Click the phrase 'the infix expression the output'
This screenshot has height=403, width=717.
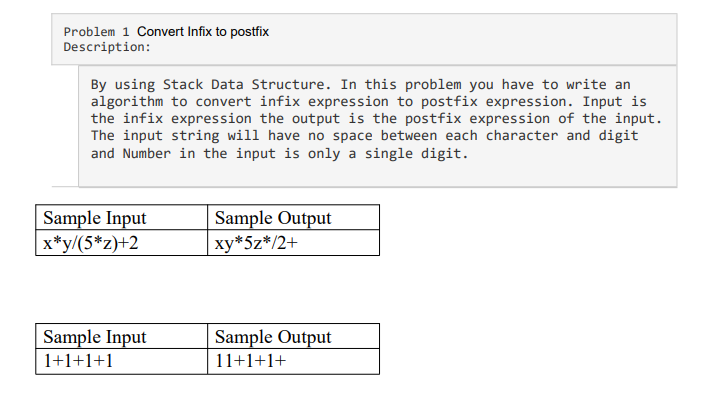pyautogui.click(x=215, y=119)
